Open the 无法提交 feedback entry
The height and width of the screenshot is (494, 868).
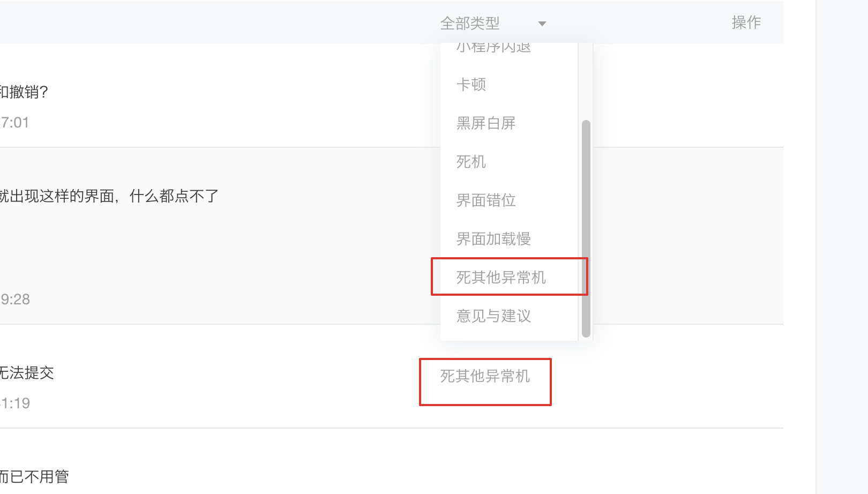point(27,373)
